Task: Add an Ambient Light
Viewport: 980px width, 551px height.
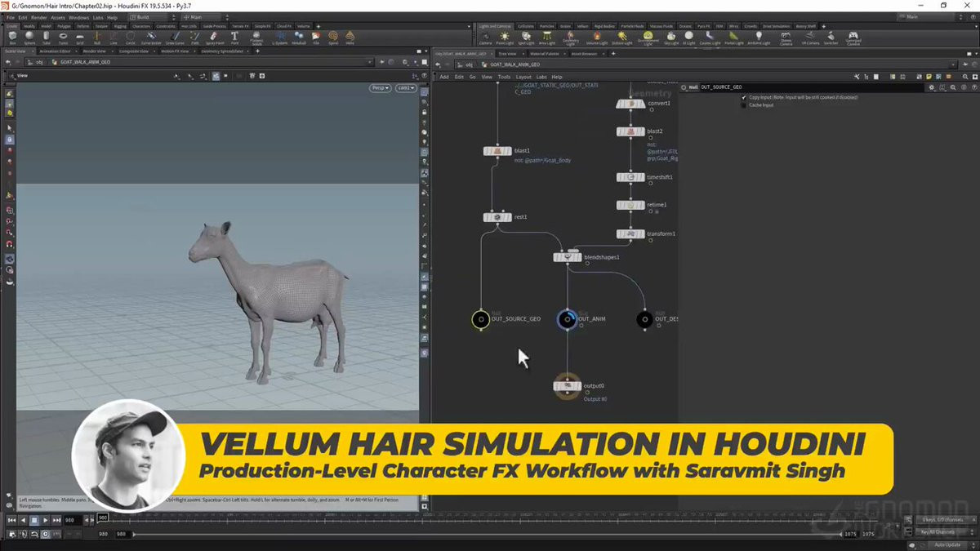Action: click(759, 38)
